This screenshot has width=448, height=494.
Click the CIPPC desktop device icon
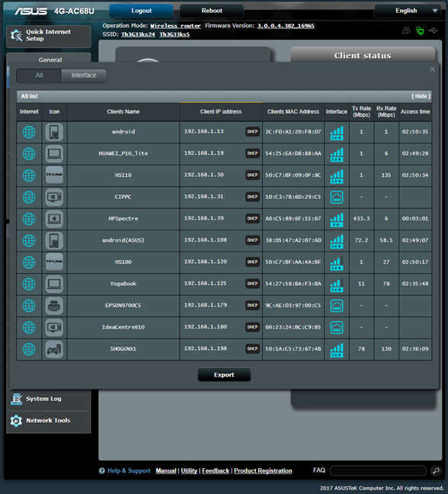click(x=54, y=197)
